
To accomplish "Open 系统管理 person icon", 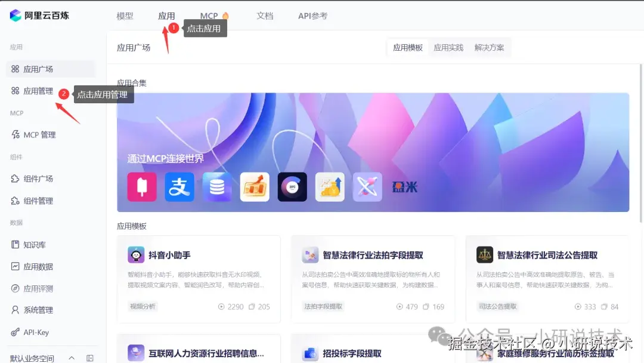I will click(x=15, y=310).
